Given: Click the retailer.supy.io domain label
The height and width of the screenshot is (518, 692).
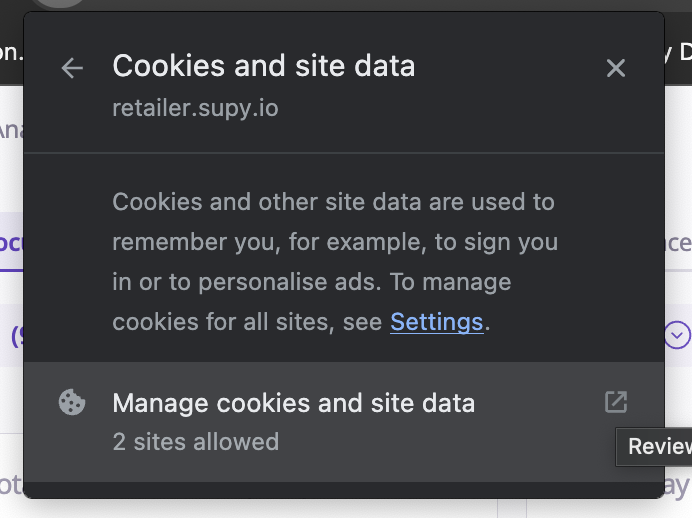Looking at the screenshot, I should point(195,107).
